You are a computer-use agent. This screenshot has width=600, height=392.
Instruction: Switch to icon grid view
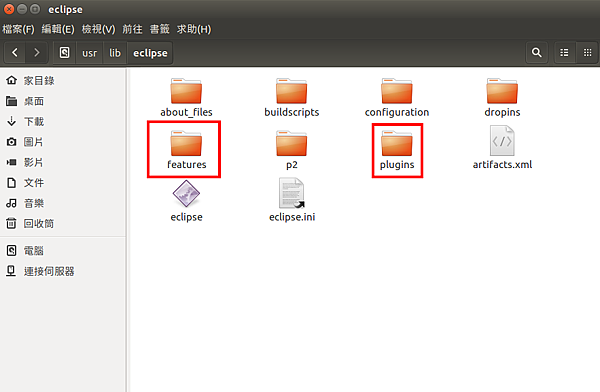tap(587, 52)
